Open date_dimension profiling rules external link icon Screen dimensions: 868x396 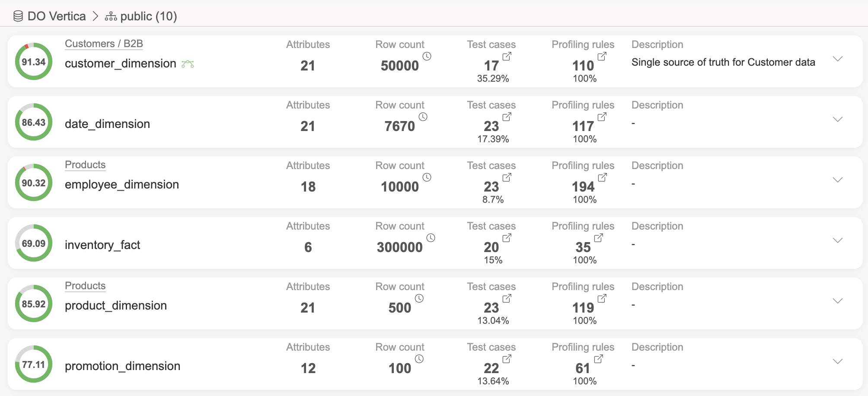pos(602,117)
